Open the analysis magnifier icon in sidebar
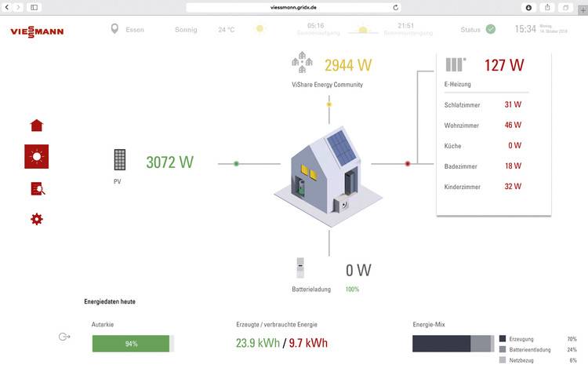588x368 pixels. click(x=37, y=188)
